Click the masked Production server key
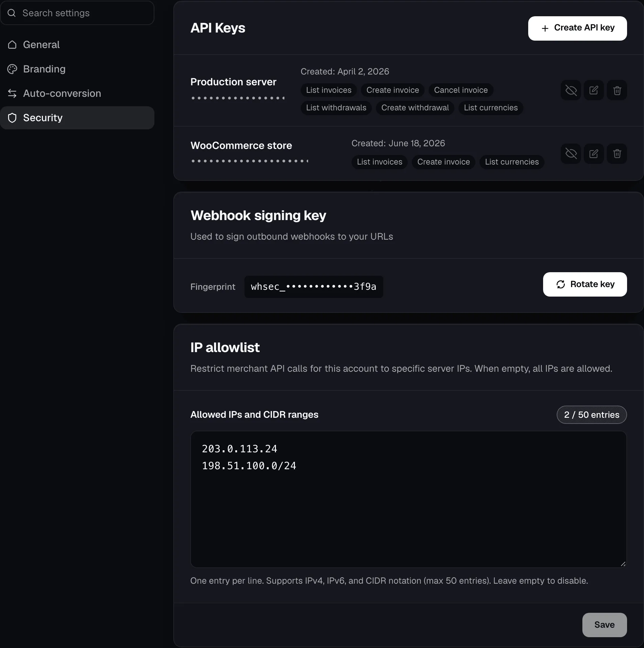 point(238,98)
